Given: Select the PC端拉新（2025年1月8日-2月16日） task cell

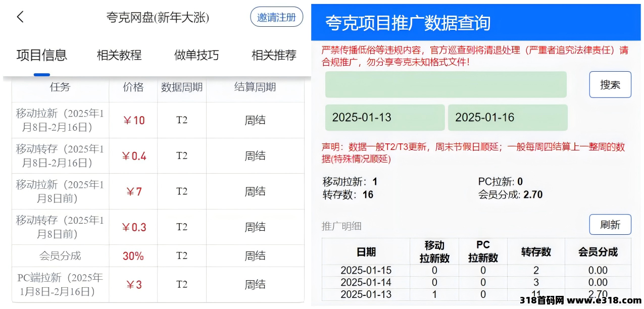Looking at the screenshot, I should pyautogui.click(x=60, y=285).
